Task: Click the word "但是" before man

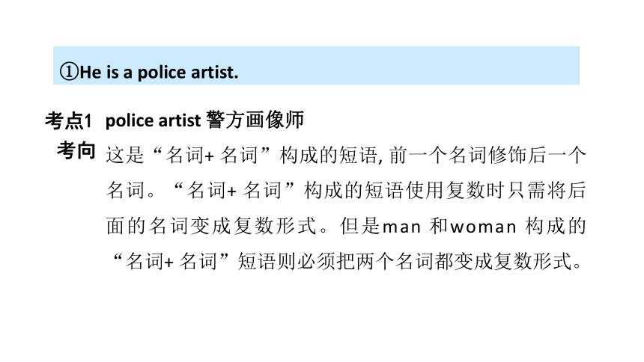Action: [359, 226]
